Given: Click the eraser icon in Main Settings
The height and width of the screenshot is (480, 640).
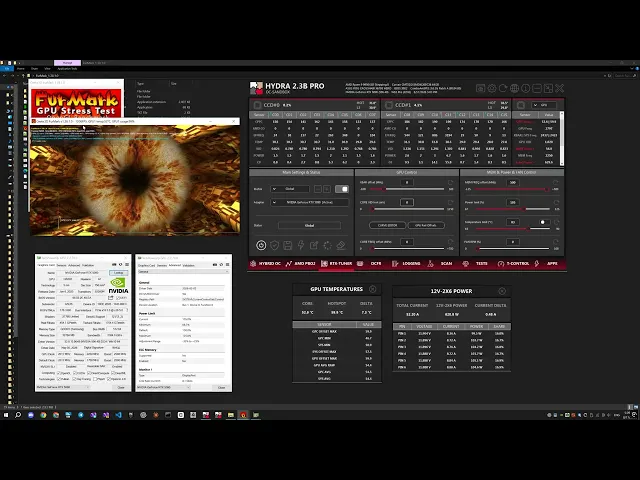Looking at the screenshot, I should pos(341,245).
